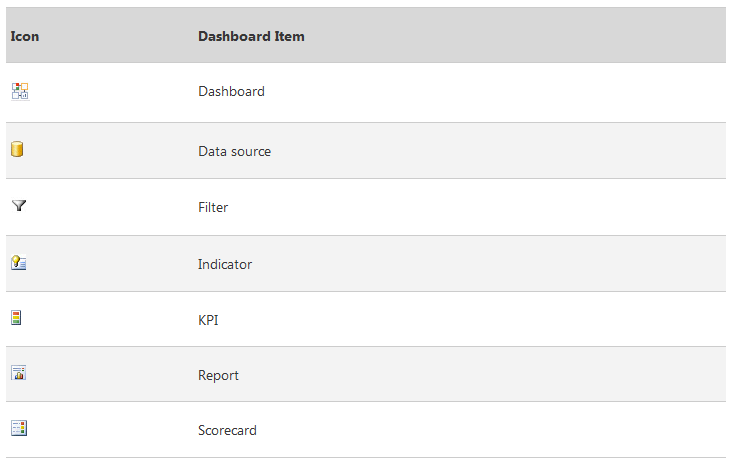Click the Dashboard grid icon

pyautogui.click(x=19, y=91)
